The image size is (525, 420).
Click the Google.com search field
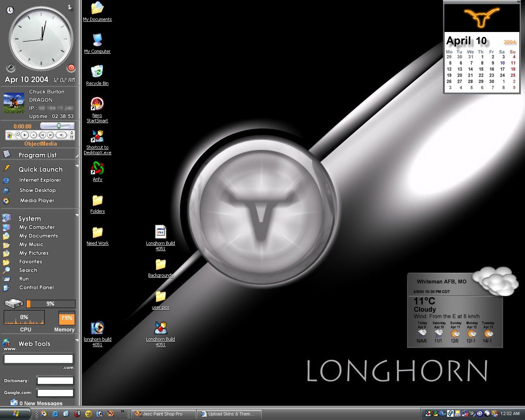[x=55, y=393]
